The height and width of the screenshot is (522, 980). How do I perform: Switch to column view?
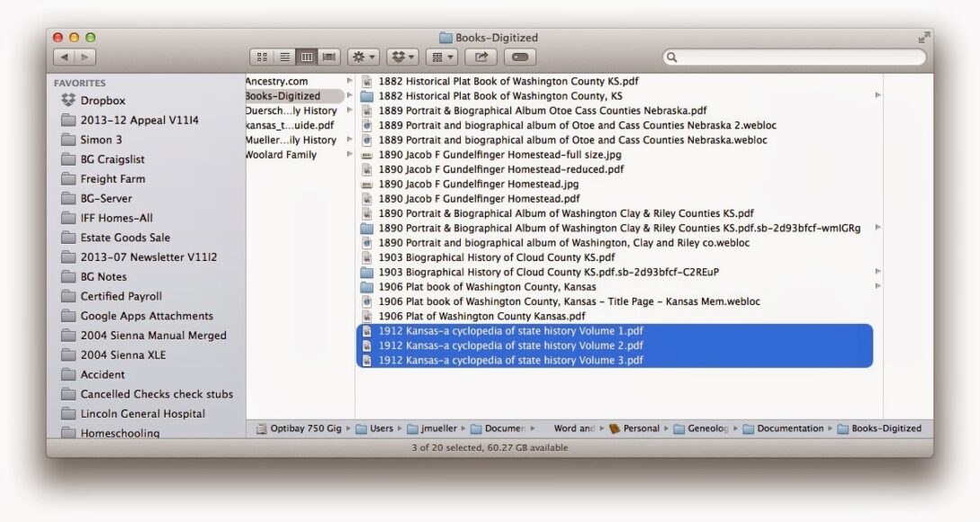point(307,57)
